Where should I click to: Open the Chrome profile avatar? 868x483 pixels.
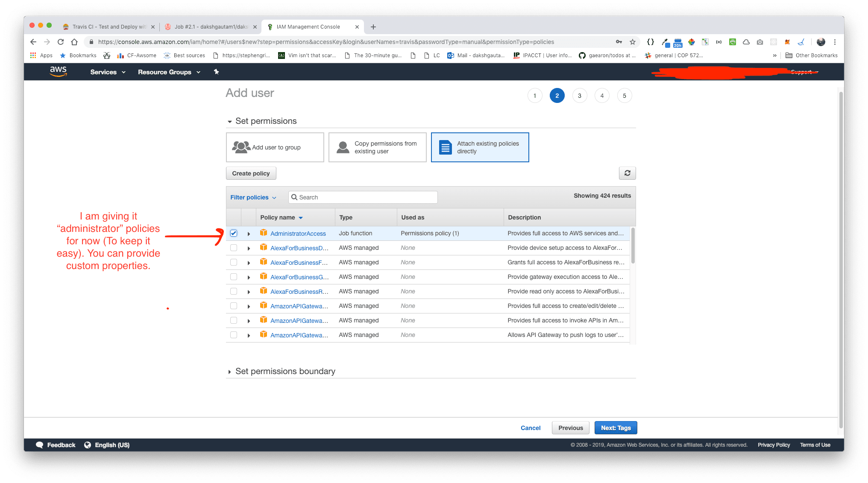click(x=821, y=42)
